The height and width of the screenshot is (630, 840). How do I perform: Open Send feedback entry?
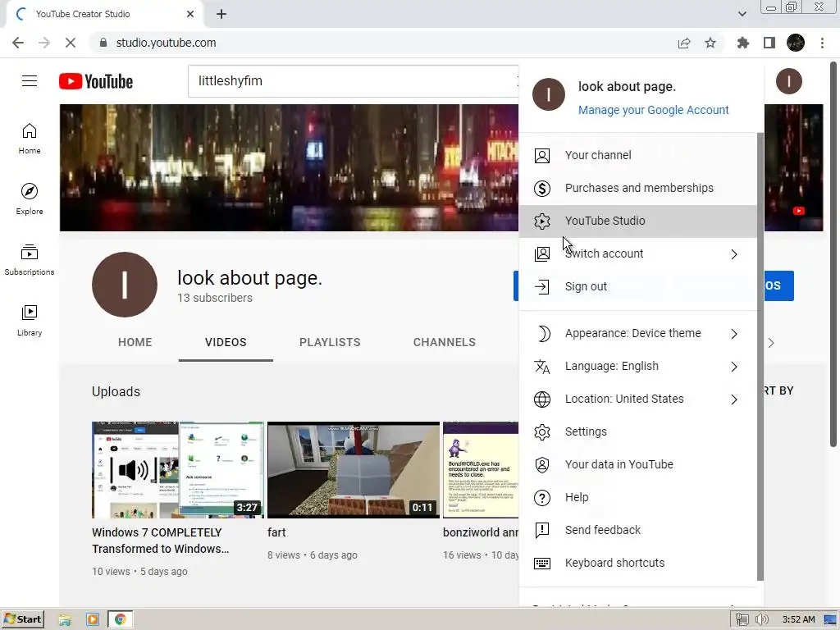tap(637, 531)
